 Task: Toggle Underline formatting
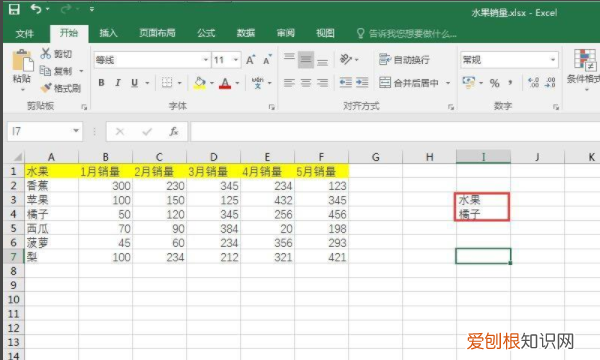(x=134, y=83)
